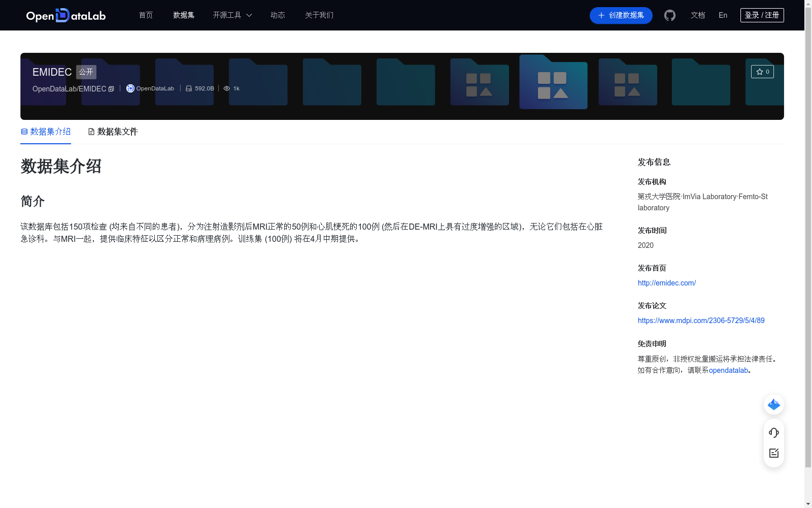Click the scrollbar down arrow

tap(808, 504)
